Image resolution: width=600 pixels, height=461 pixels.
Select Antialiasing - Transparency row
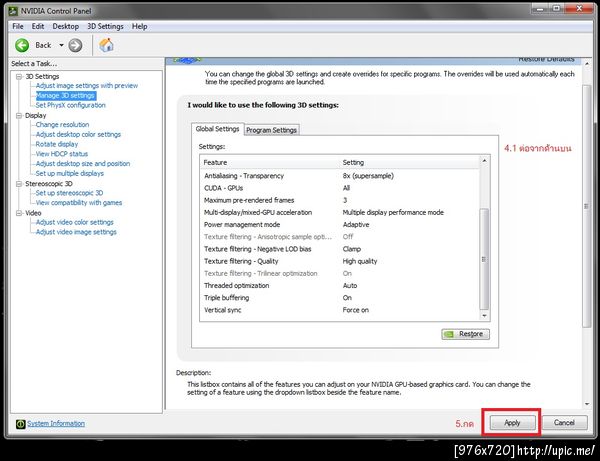point(339,176)
